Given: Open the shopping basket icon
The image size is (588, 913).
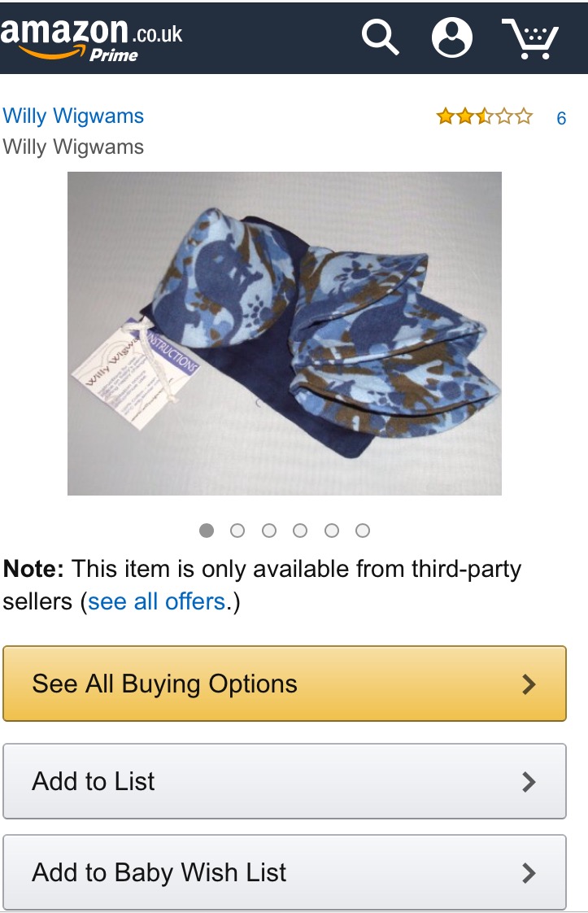Looking at the screenshot, I should pyautogui.click(x=530, y=38).
